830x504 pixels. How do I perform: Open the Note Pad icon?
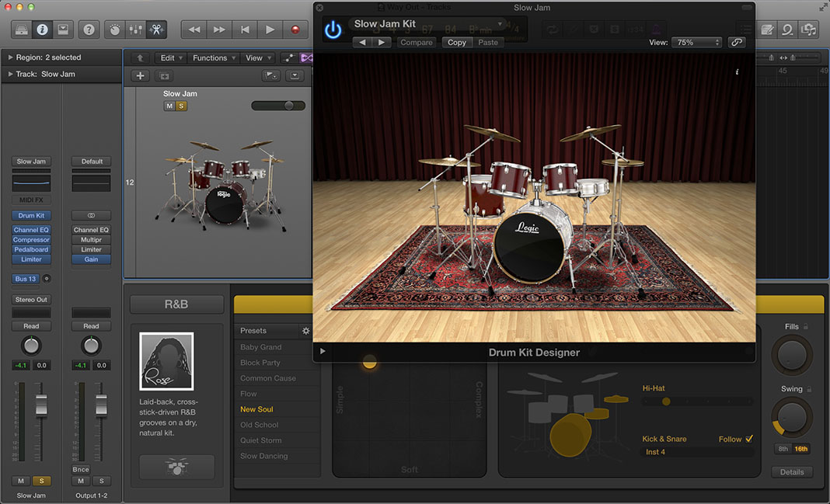[767, 30]
